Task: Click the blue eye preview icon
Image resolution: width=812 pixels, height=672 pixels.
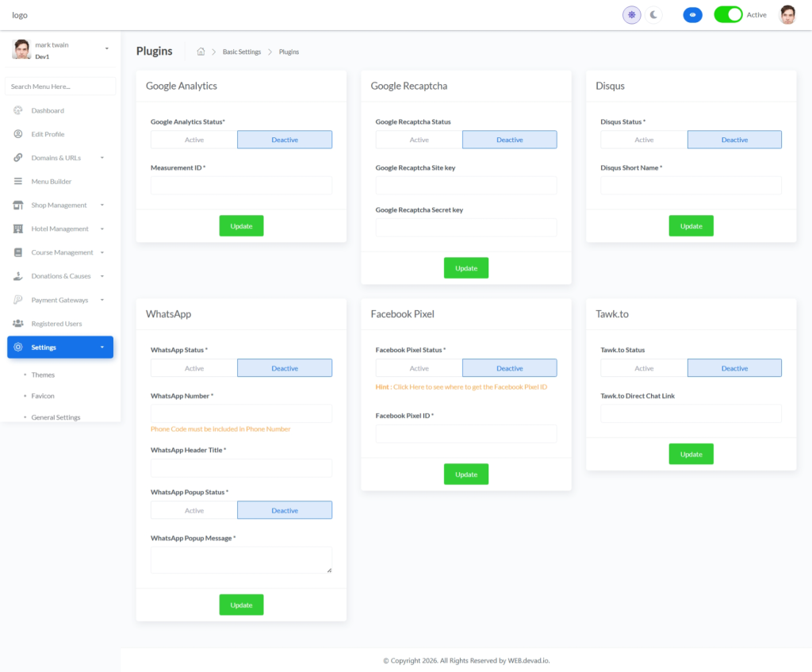Action: pyautogui.click(x=692, y=15)
